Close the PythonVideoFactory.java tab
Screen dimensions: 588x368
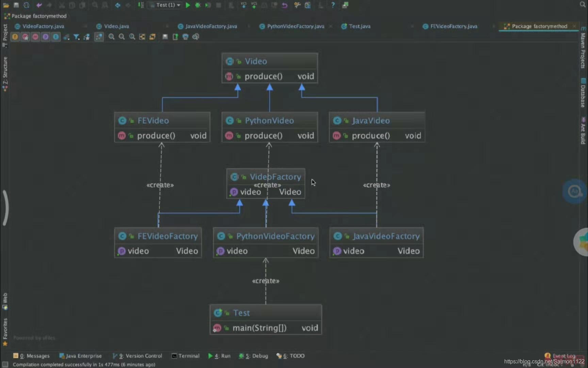[x=330, y=26]
